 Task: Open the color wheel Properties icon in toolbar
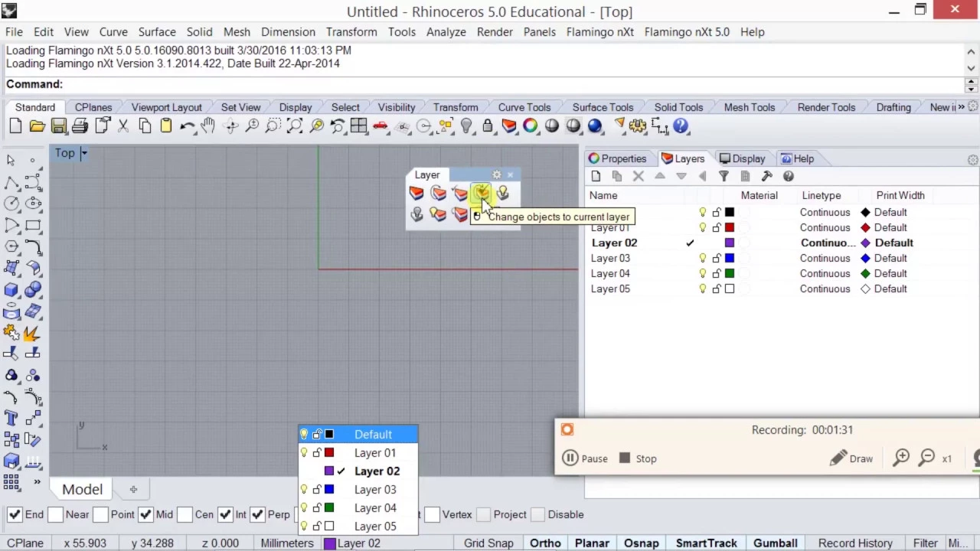coord(530,126)
